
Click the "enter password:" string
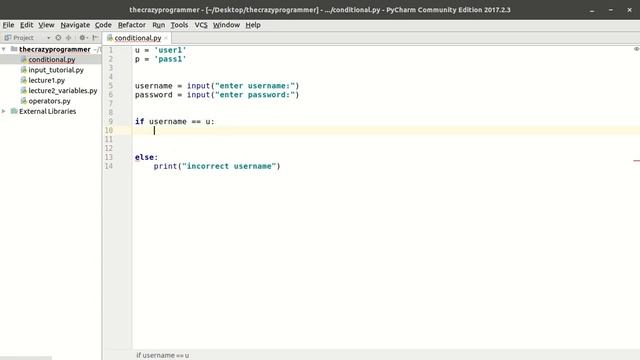(255, 95)
